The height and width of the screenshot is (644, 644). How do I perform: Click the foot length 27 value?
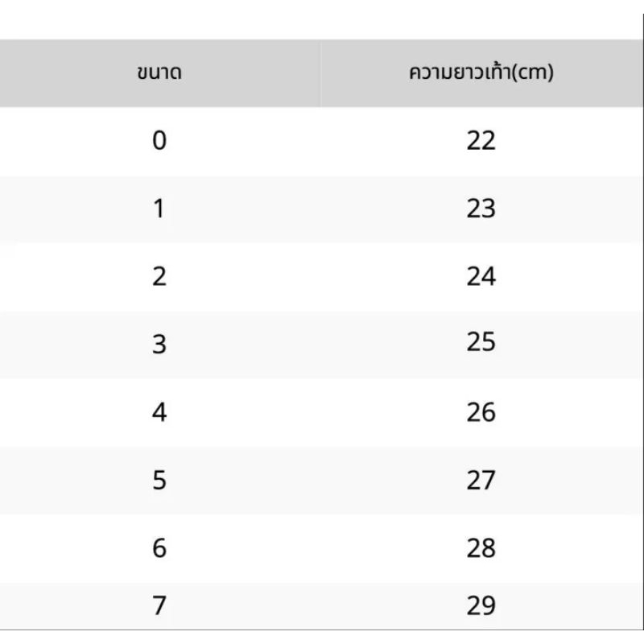[x=481, y=480]
